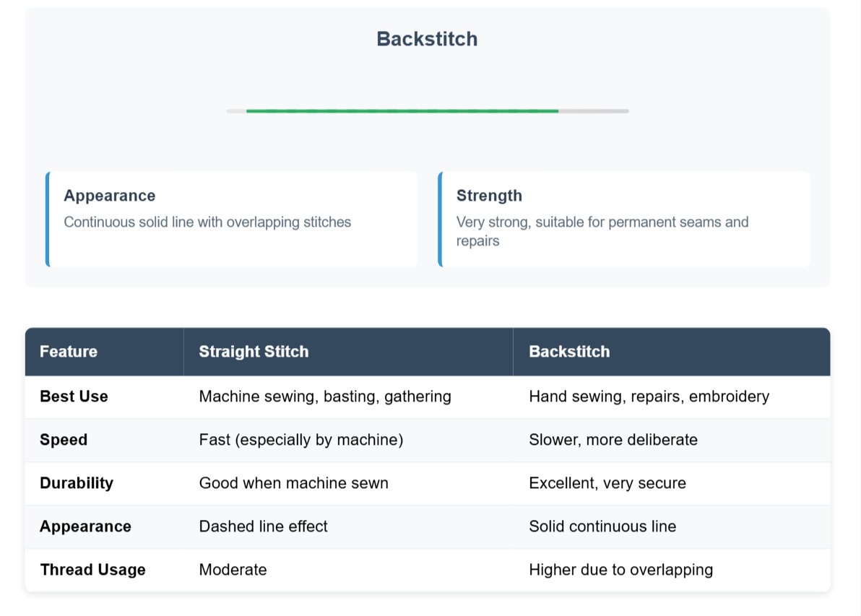Click "Dashed line effect" cell
The image size is (861, 616).
[263, 526]
